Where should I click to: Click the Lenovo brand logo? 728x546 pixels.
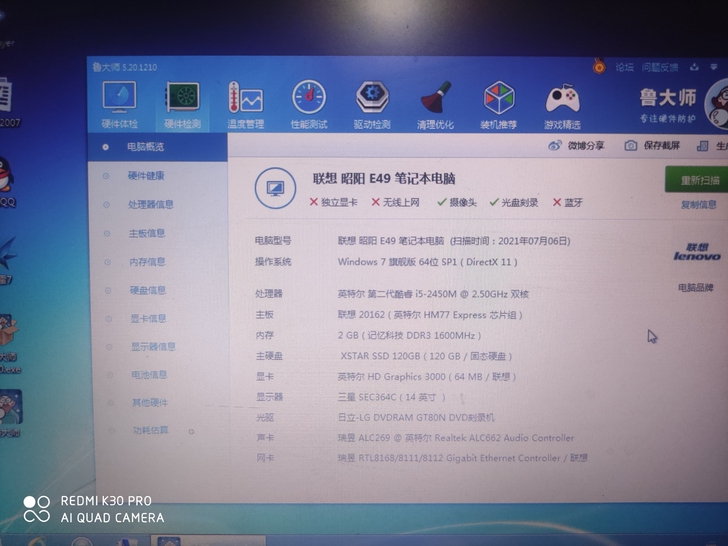click(x=697, y=252)
